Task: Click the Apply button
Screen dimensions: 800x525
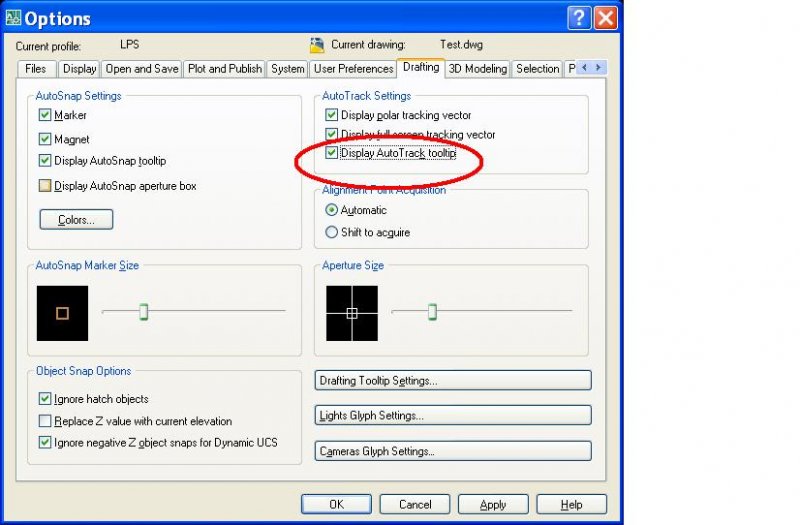Action: point(493,504)
